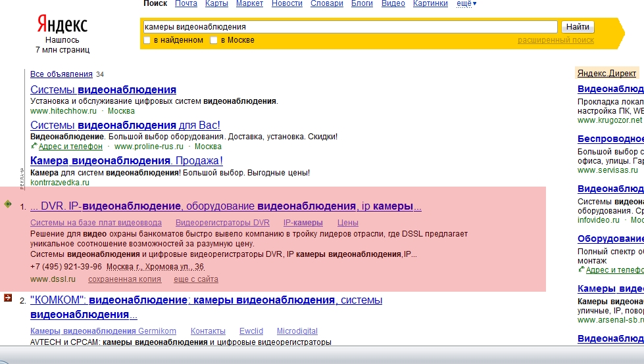Viewport: 644px width, 364px height.
Task: Enable the 'в найденном' checkbox
Action: click(147, 40)
